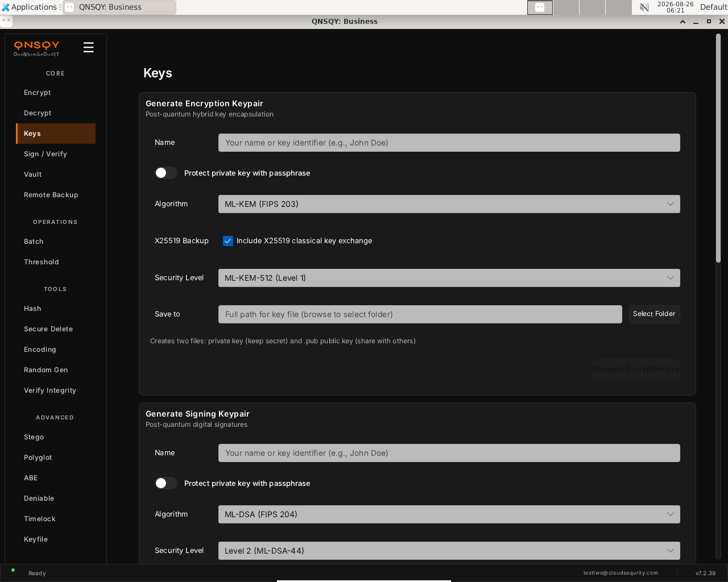Viewport: 728px width, 582px height.
Task: Click the vertical scrollbar thumb
Action: [718, 148]
